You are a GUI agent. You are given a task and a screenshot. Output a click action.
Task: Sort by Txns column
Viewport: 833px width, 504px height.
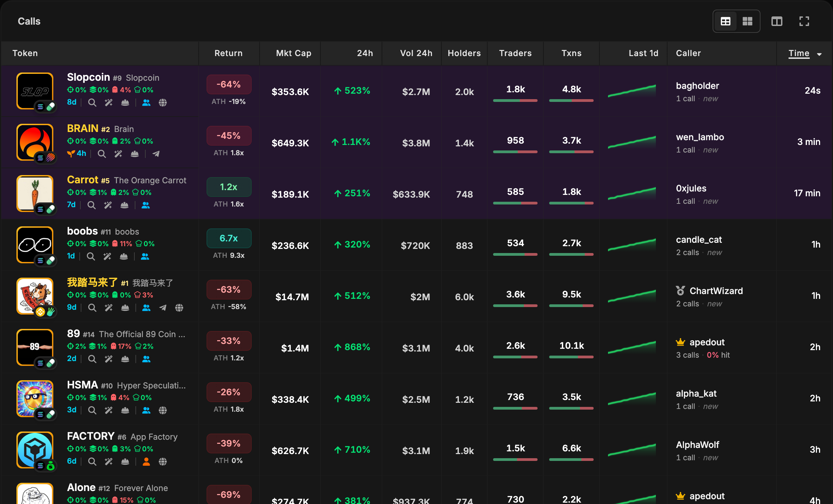click(571, 53)
